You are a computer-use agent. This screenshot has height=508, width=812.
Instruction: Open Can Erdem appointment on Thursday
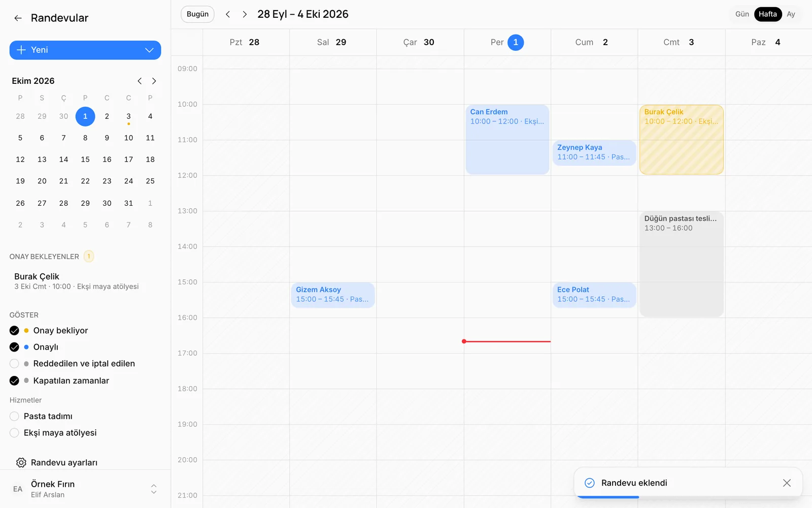click(x=507, y=139)
